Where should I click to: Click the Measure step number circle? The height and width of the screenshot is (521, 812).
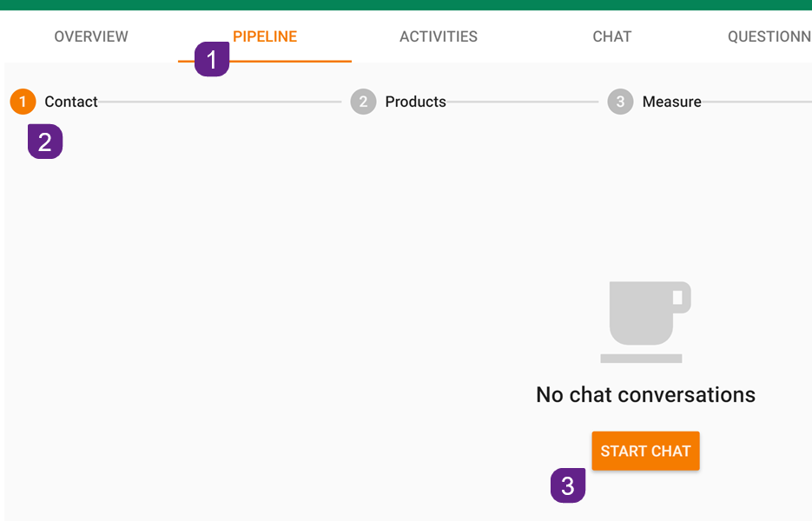click(620, 102)
